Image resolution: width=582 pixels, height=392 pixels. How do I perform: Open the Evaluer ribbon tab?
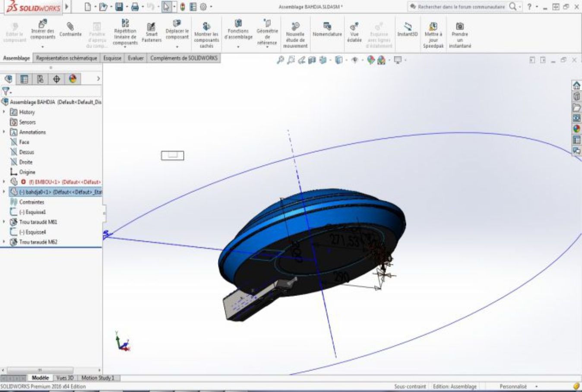136,58
